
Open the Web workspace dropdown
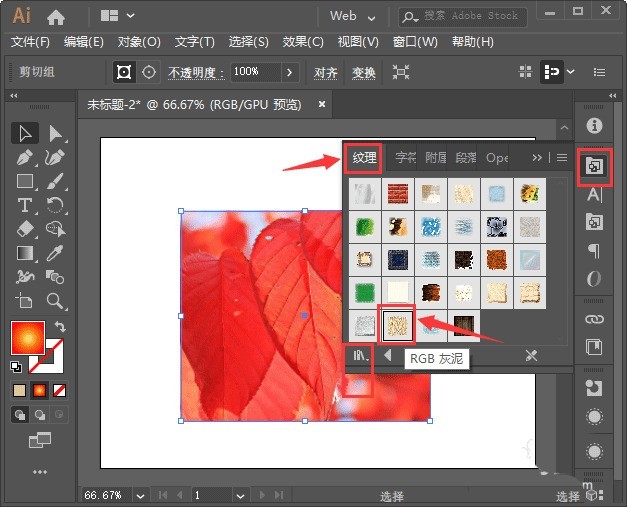pyautogui.click(x=354, y=16)
